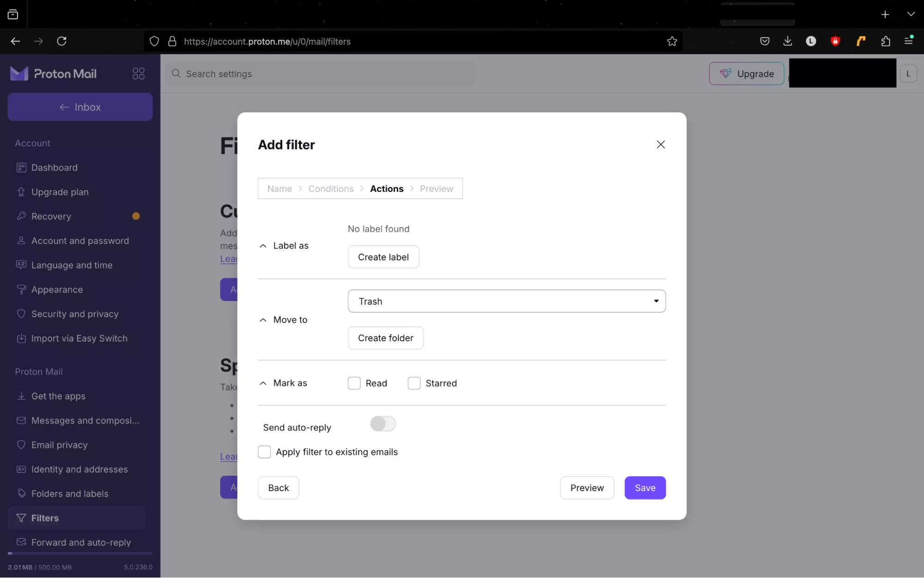Open the Trash folder dropdown
Image resolution: width=924 pixels, height=578 pixels.
point(506,301)
